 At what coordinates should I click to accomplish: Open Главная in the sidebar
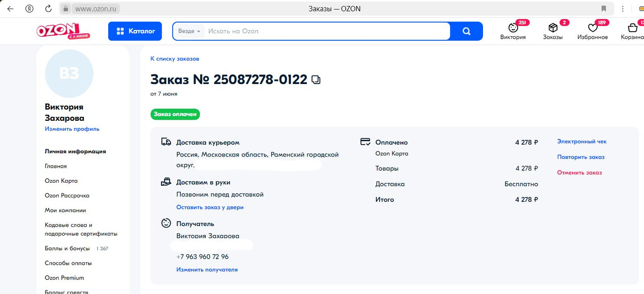pyautogui.click(x=56, y=166)
